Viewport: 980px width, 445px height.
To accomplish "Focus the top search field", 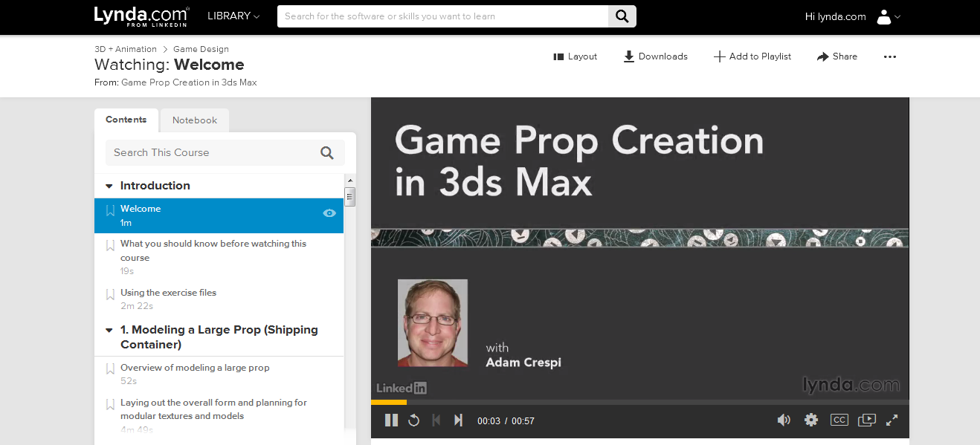I will (442, 16).
